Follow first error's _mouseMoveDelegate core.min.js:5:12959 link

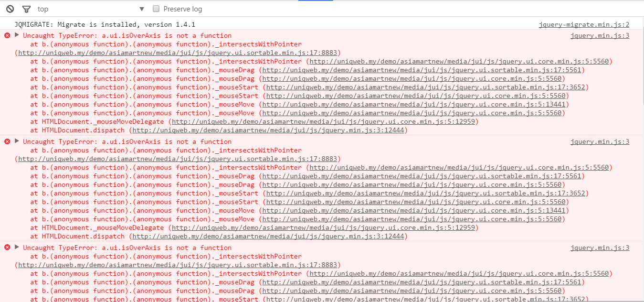click(x=323, y=121)
